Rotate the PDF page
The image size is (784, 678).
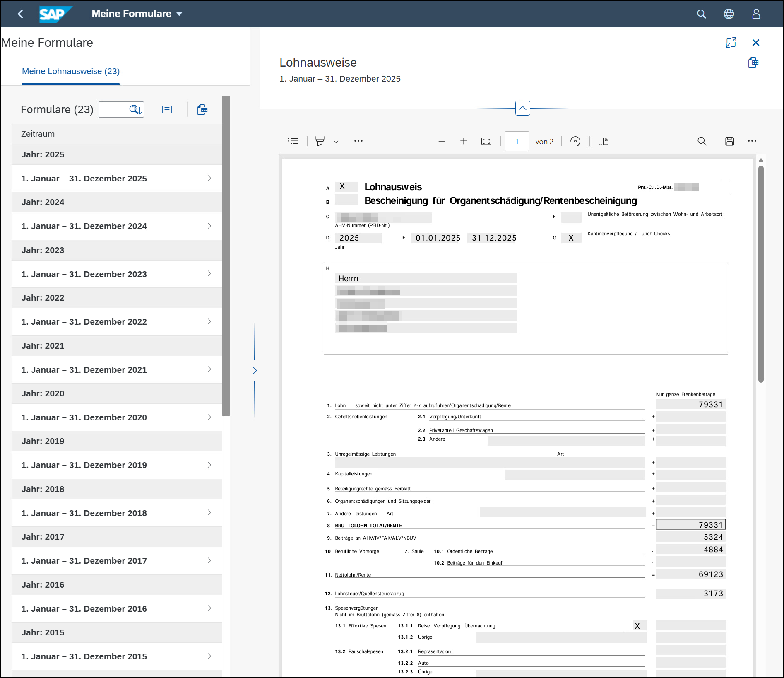pyautogui.click(x=575, y=141)
